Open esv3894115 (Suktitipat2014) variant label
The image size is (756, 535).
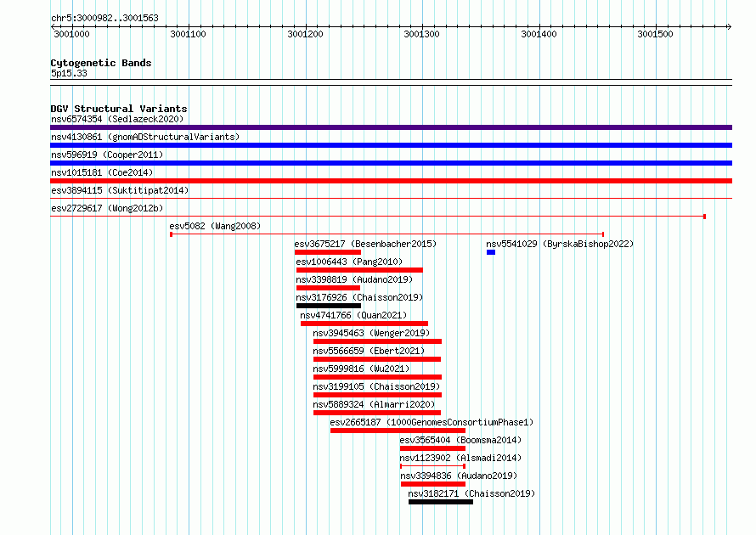(120, 190)
